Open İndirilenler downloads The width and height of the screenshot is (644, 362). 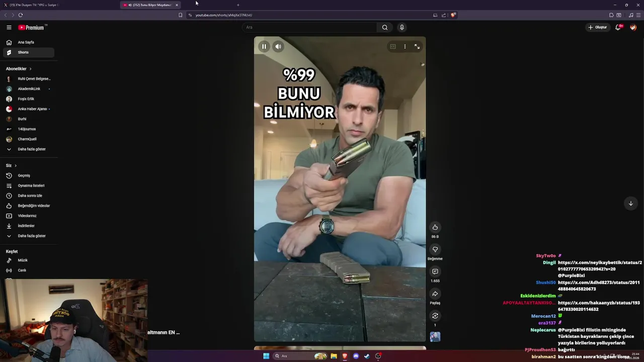coord(29,226)
